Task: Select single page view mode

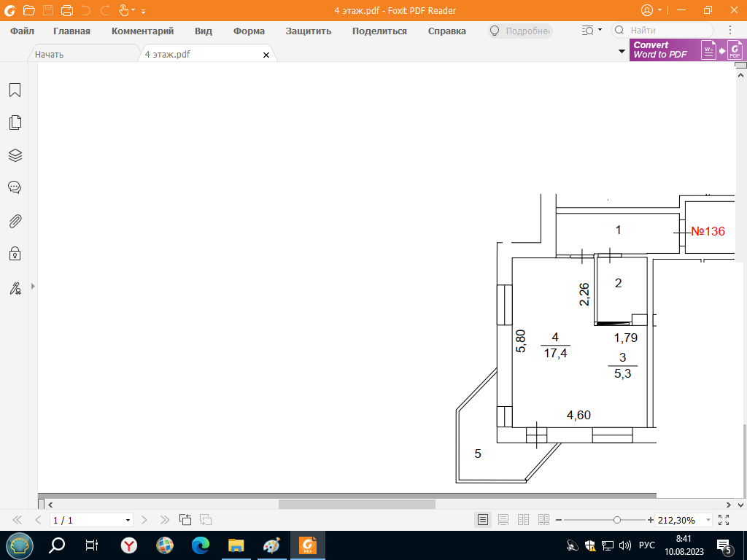Action: click(x=483, y=519)
